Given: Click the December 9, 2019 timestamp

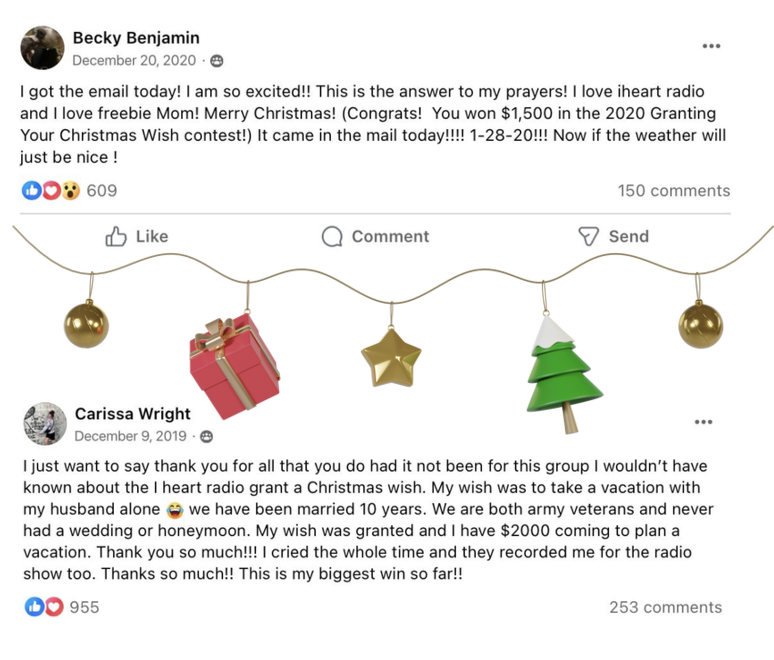Looking at the screenshot, I should click(x=130, y=436).
